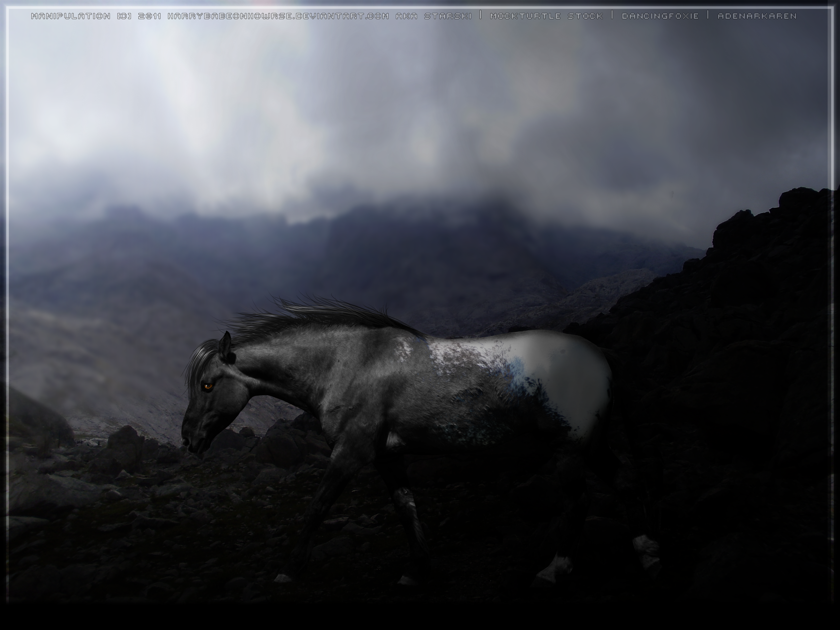Click the 'ADENARKAREN' credit text
This screenshot has width=840, height=630.
coord(757,16)
